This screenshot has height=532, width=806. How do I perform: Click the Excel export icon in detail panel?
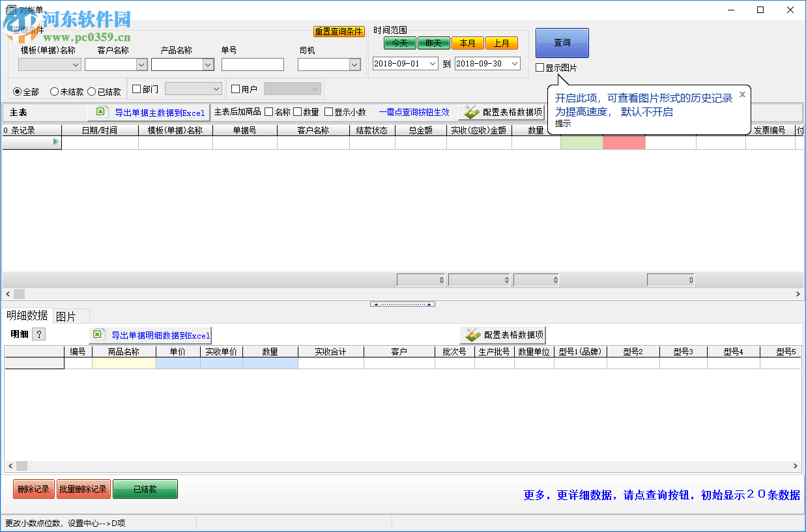(x=99, y=334)
